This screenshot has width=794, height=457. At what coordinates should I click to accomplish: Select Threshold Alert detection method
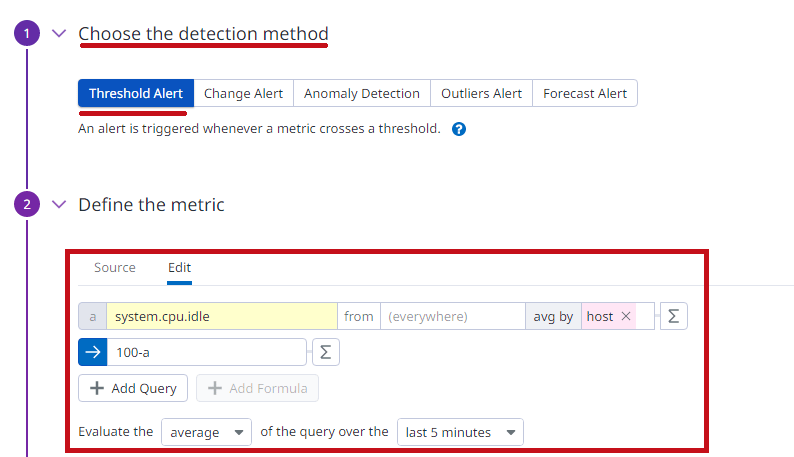[x=136, y=93]
